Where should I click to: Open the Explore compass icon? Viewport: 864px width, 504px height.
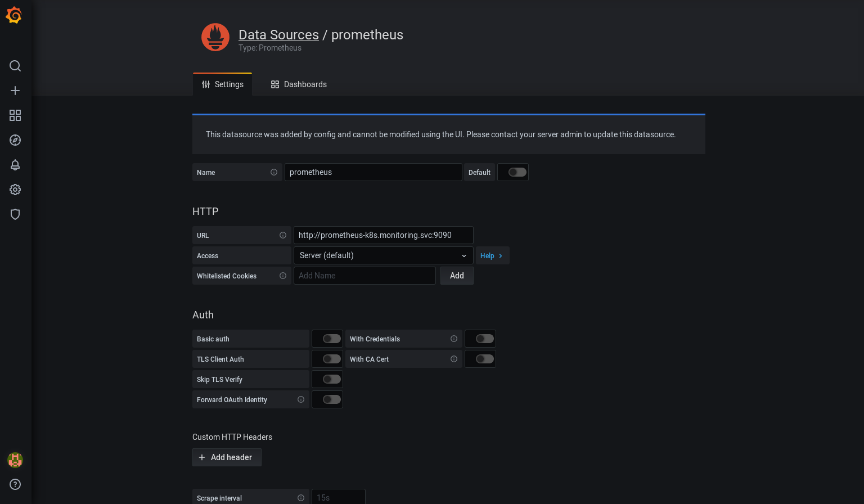tap(15, 140)
